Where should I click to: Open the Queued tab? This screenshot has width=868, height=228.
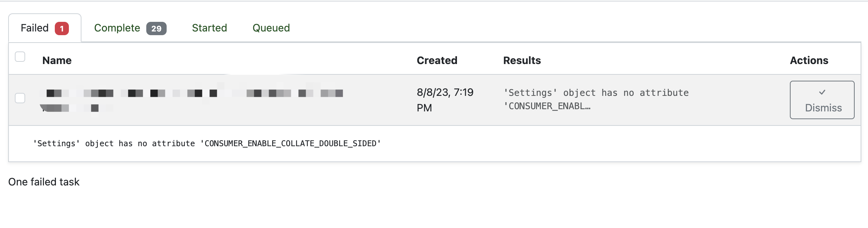(270, 27)
